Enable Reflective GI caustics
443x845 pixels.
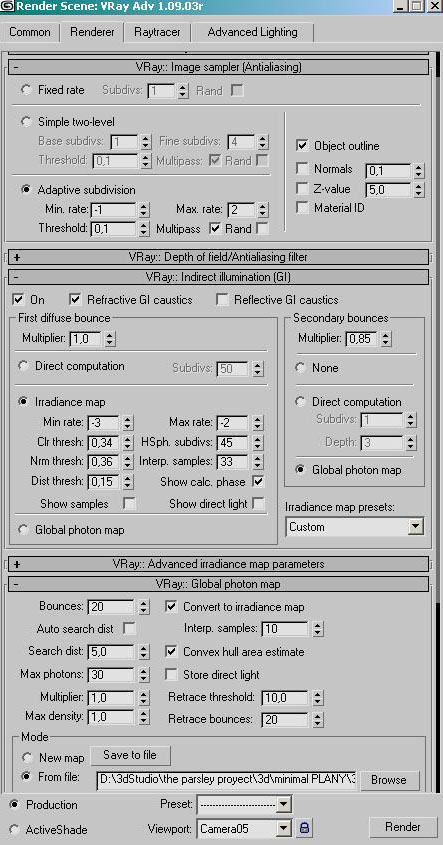click(x=222, y=299)
